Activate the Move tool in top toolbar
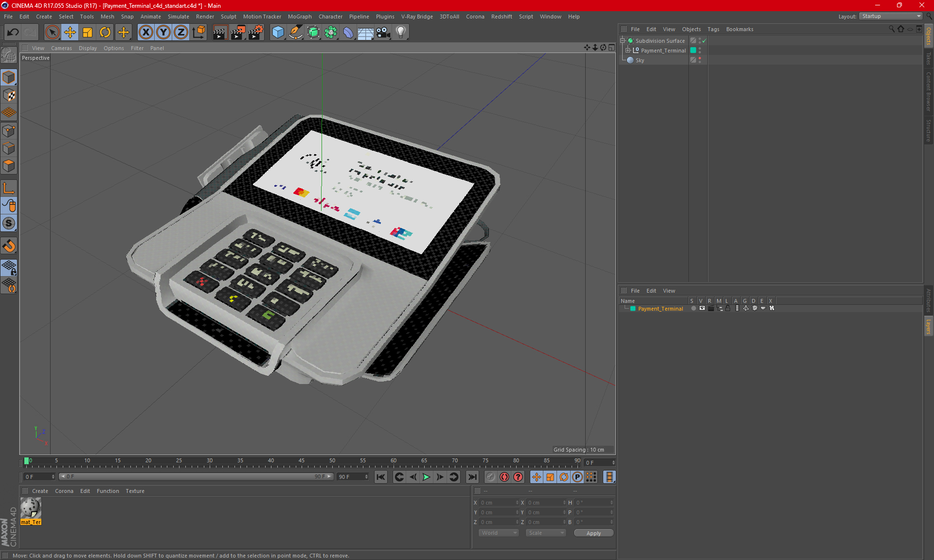934x560 pixels. (x=70, y=32)
